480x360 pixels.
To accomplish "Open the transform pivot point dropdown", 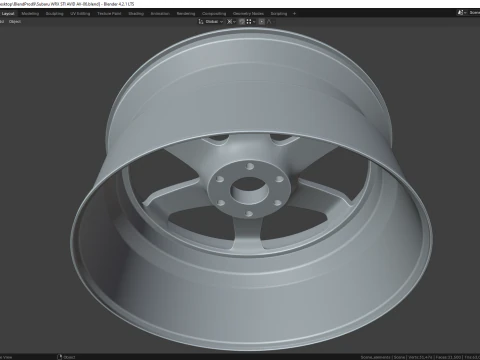I will 231,21.
